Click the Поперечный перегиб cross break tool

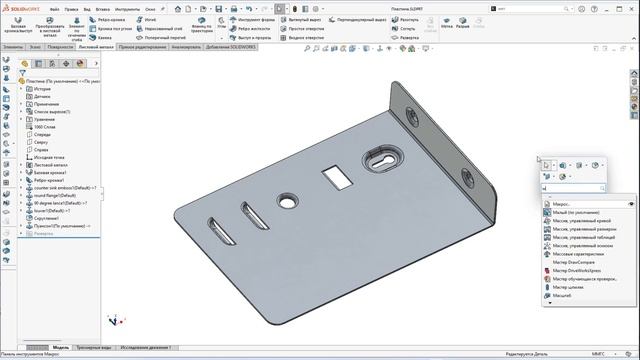pos(161,38)
